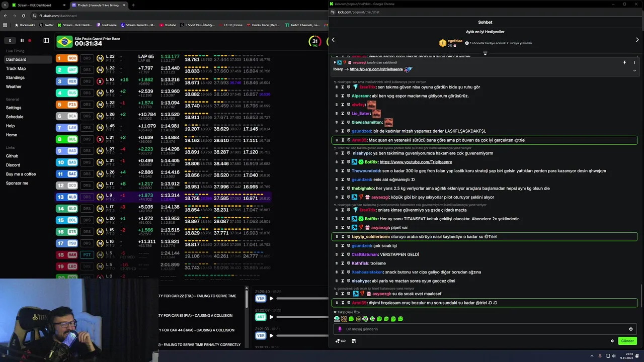Switch to the f1-dash Formula 1 live timing tab

(98, 5)
